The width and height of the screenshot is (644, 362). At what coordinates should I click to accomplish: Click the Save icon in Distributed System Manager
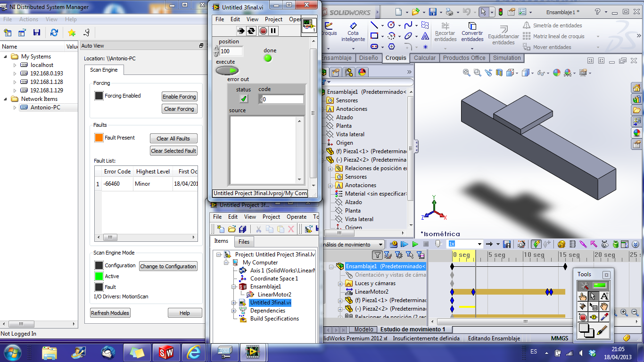coord(37,33)
